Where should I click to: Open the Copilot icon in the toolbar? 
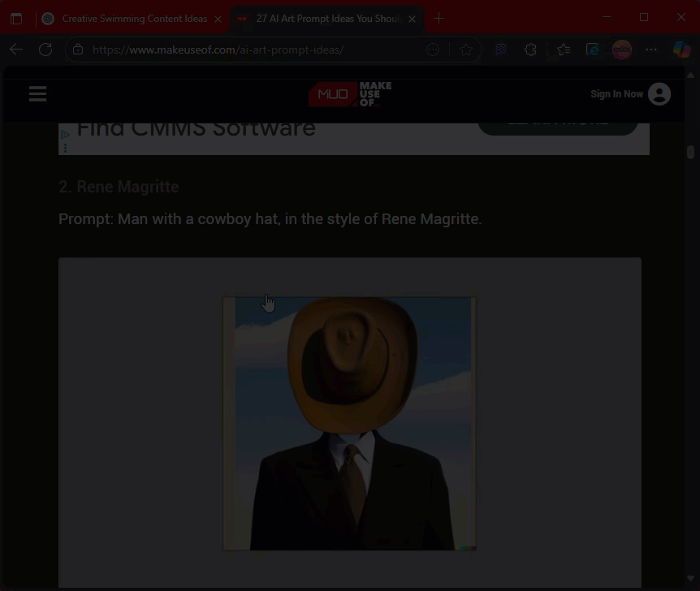681,50
